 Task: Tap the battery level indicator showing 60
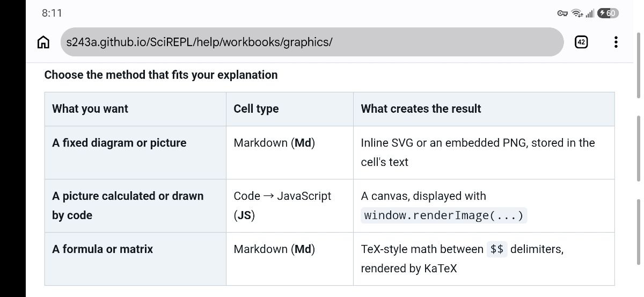coord(608,13)
